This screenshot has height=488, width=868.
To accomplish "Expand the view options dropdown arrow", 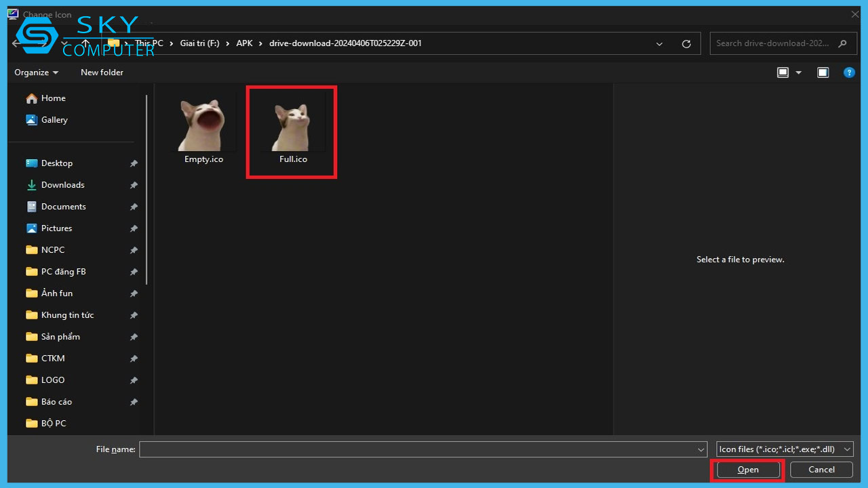I will click(798, 73).
